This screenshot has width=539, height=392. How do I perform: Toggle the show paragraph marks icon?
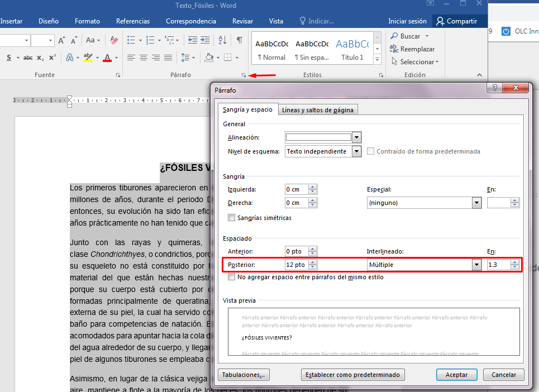239,40
